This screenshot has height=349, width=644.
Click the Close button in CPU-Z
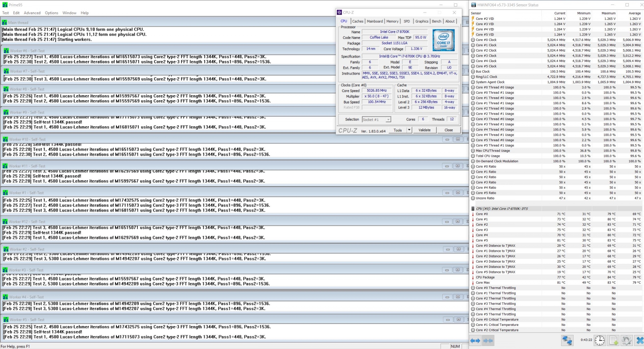[448, 130]
